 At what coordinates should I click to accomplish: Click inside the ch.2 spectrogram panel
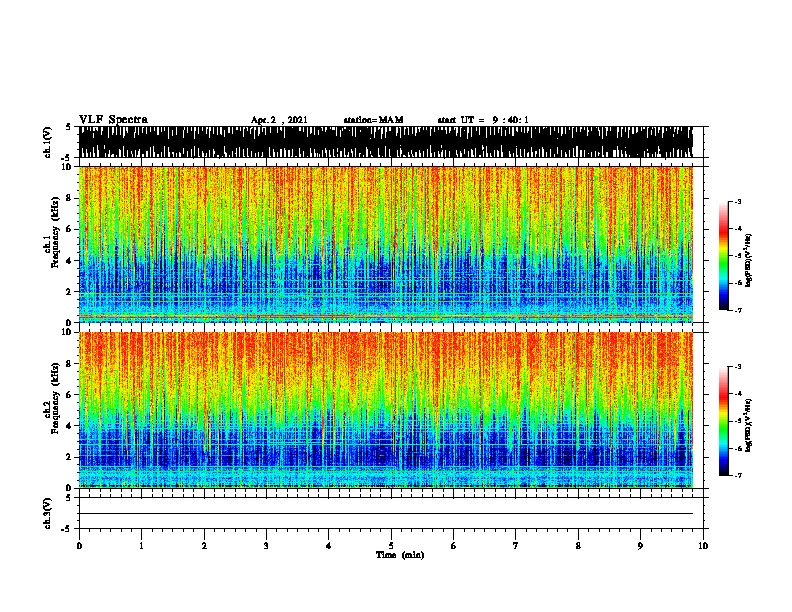point(386,410)
